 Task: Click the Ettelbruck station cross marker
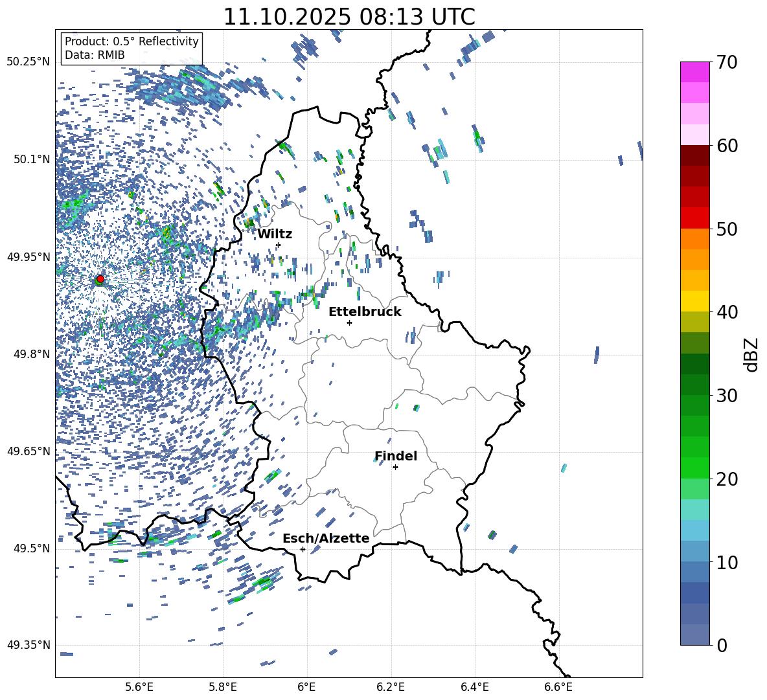pyautogui.click(x=349, y=322)
